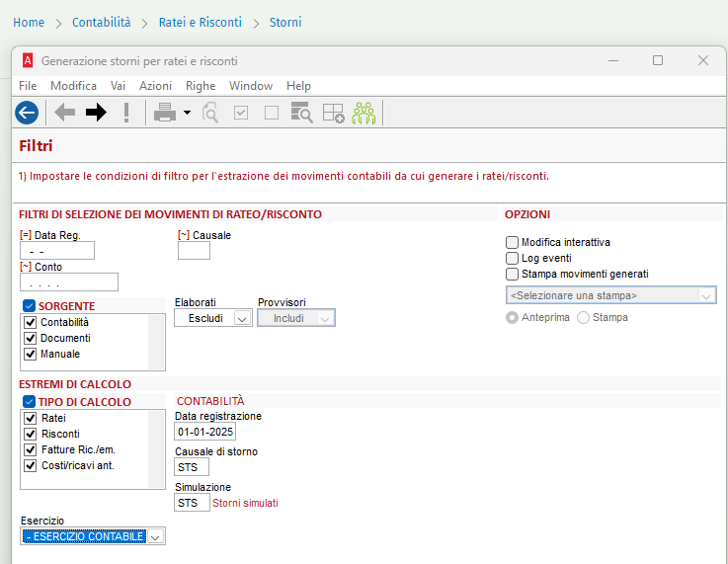Image resolution: width=728 pixels, height=564 pixels.
Task: Click the Causale filter input field
Action: pyautogui.click(x=194, y=251)
